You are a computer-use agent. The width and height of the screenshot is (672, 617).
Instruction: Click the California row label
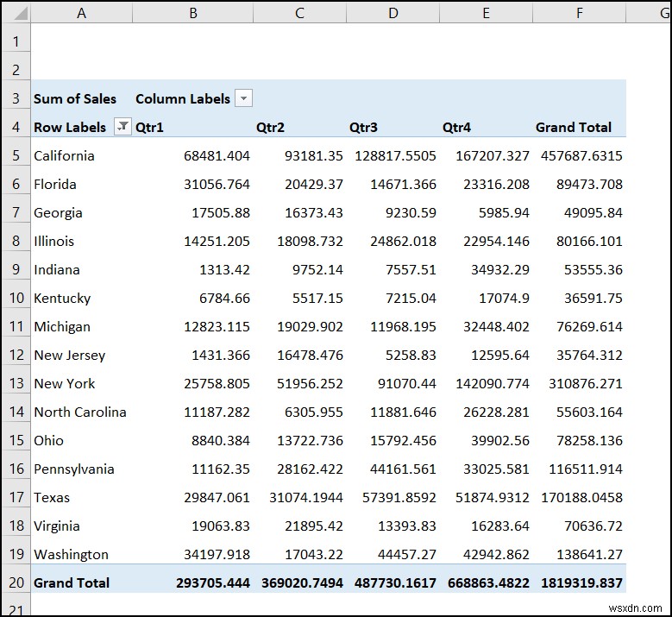click(64, 155)
